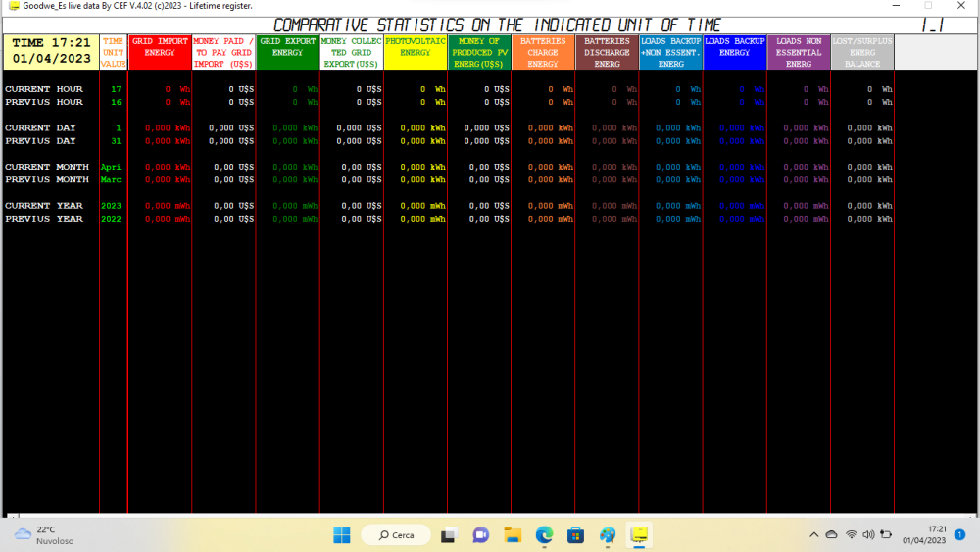Click CURRENT YEAR photovoltaic 0,000 mWh value
Viewport: 980px width, 552px height.
click(423, 205)
